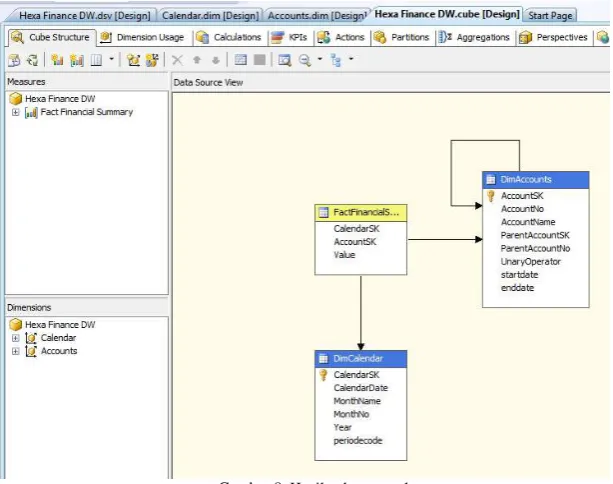613x484 pixels.
Task: Expand the Fact Financial Summary measure group
Action: (15, 113)
